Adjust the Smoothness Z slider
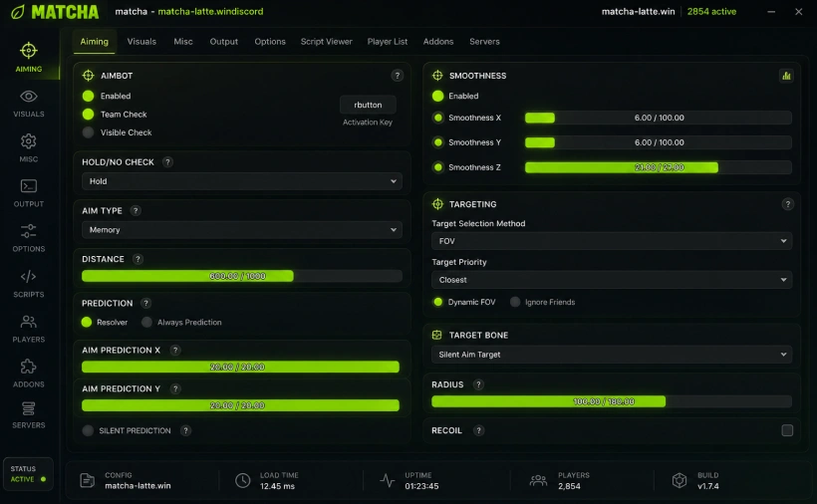 click(x=659, y=167)
